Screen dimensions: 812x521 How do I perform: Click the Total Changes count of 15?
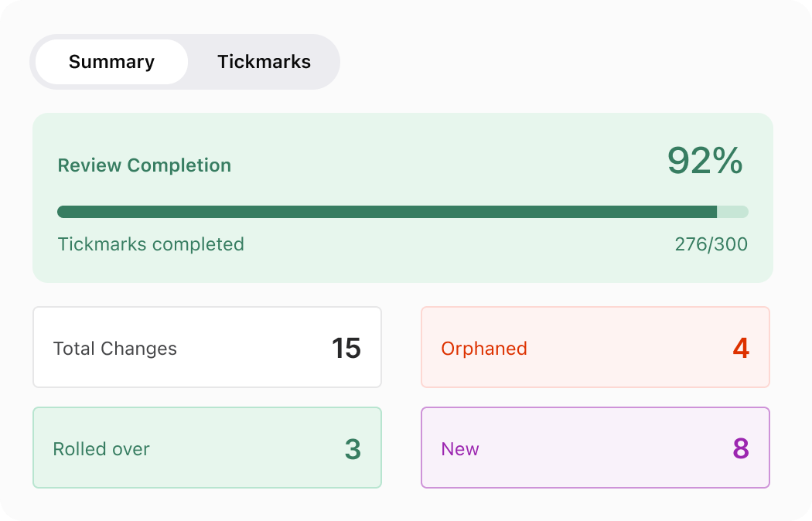click(346, 349)
